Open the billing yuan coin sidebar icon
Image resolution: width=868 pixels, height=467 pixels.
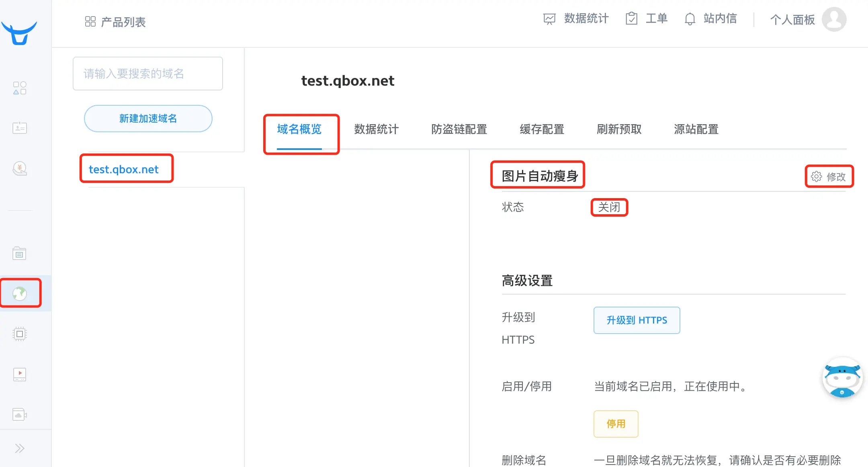pos(20,168)
